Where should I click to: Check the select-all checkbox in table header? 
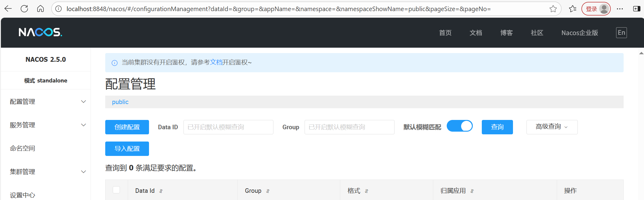click(116, 190)
